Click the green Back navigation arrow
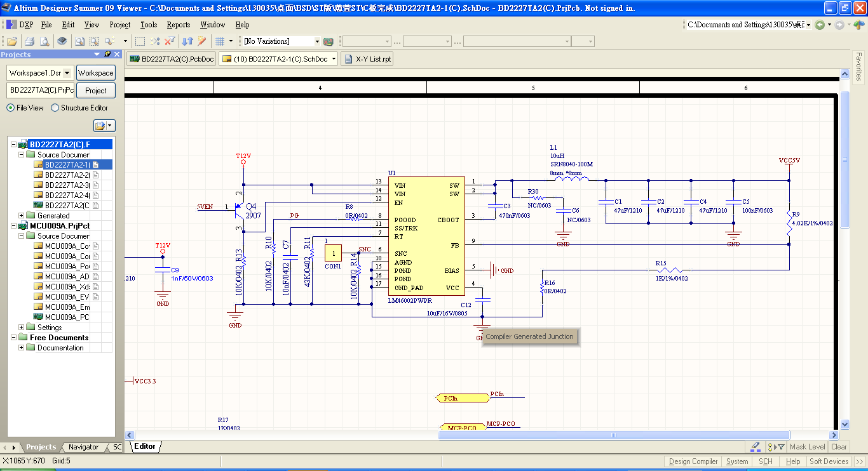The height and width of the screenshot is (471, 868). 820,25
